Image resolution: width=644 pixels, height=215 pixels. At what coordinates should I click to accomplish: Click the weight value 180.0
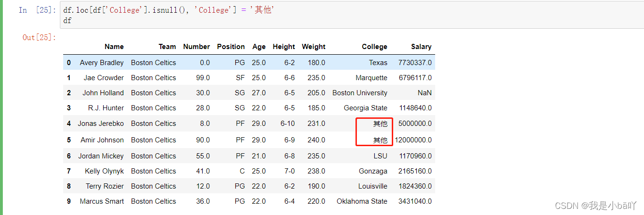click(316, 63)
